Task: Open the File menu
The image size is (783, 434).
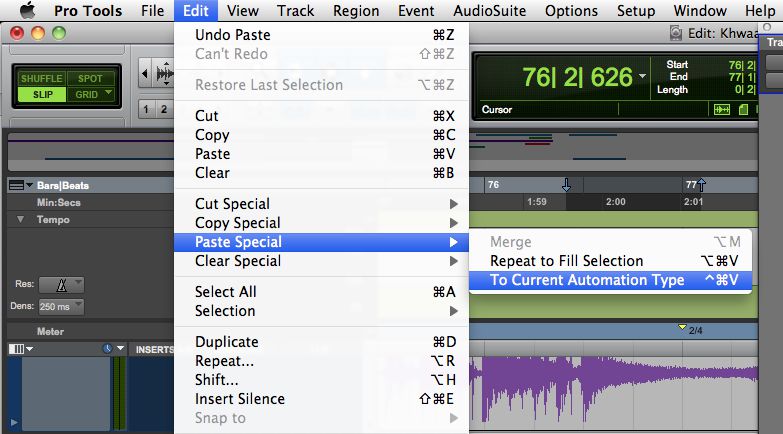Action: tap(152, 10)
